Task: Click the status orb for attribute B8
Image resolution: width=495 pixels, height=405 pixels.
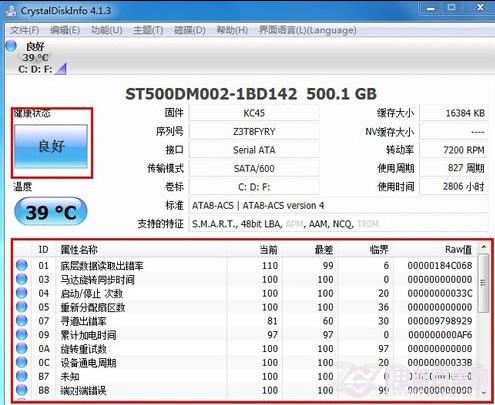Action: (x=22, y=390)
